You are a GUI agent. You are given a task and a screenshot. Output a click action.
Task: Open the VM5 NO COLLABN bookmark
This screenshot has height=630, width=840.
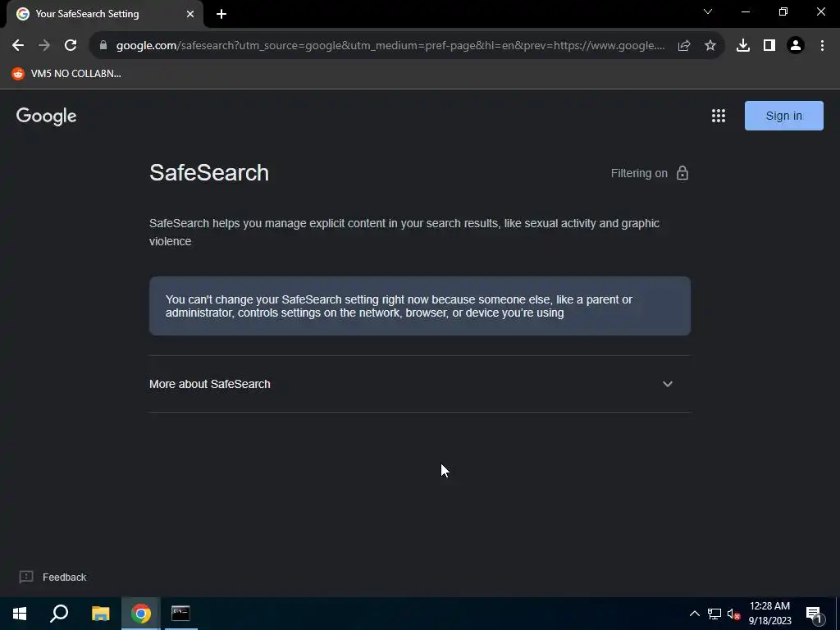coord(66,74)
